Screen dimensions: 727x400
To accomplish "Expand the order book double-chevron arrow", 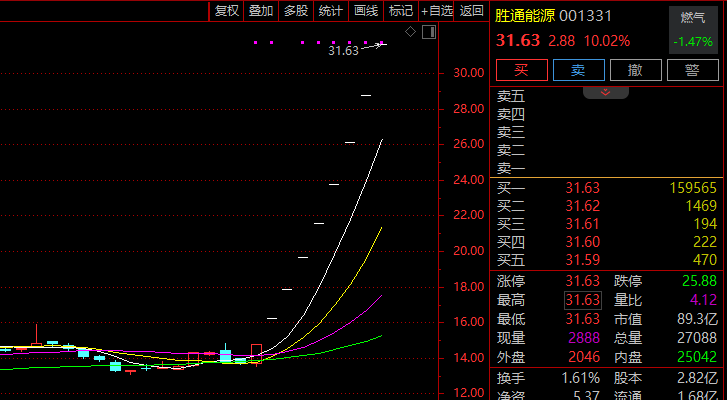I will pyautogui.click(x=605, y=92).
